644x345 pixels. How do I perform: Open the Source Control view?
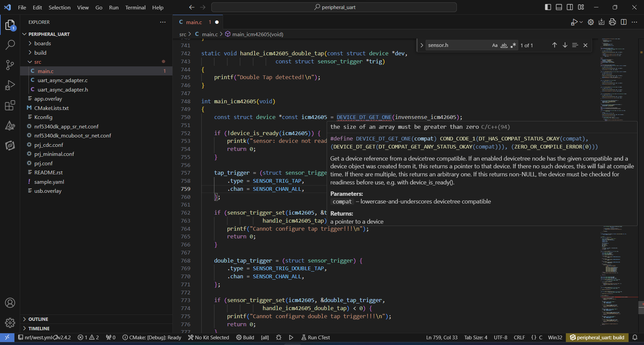coord(10,65)
